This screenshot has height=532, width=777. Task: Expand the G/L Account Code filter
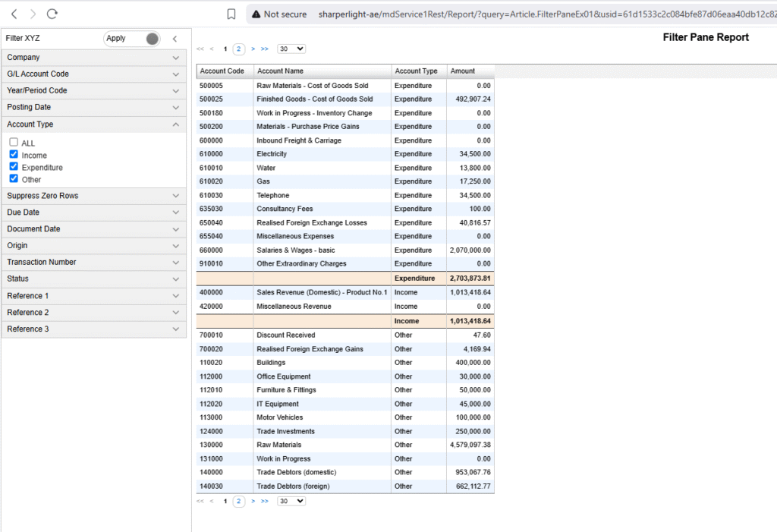94,74
